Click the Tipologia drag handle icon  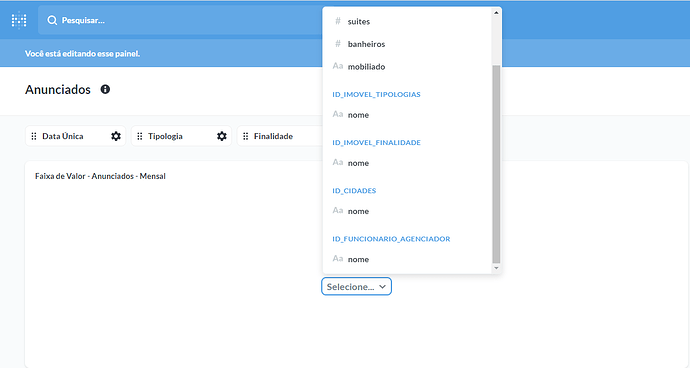click(x=139, y=136)
